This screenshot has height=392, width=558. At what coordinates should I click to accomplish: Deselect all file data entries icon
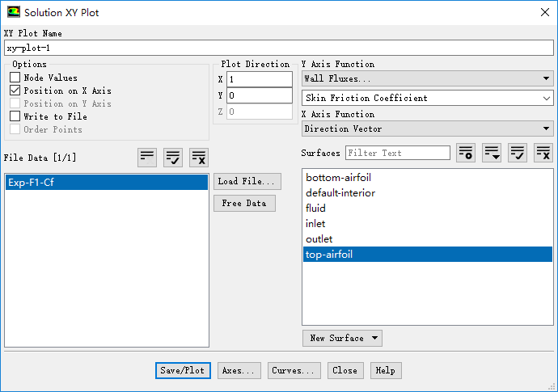199,157
